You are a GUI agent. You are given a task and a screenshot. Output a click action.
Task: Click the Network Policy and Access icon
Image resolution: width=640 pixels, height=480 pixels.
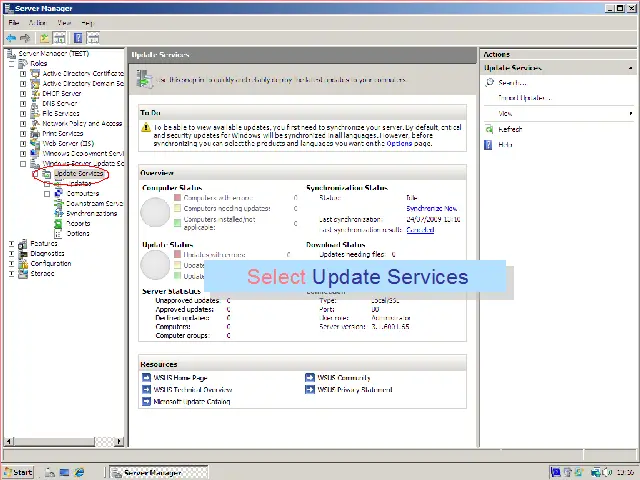click(x=36, y=123)
